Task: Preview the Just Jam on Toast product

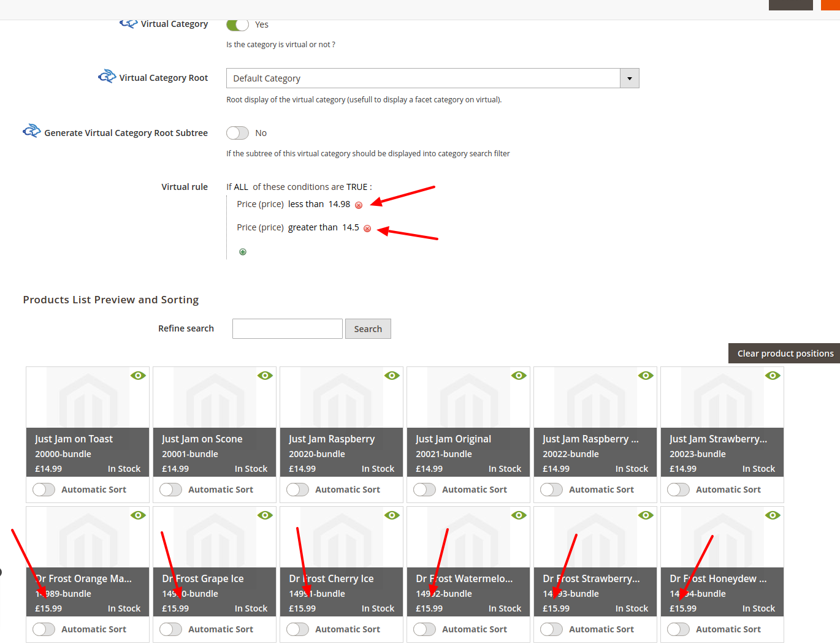Action: [138, 376]
